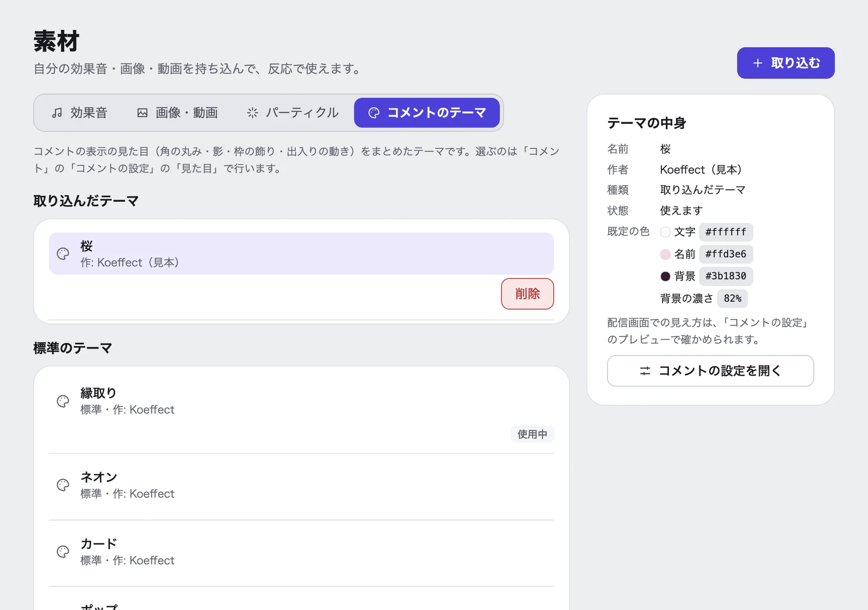Click the plus icon on 取り込む button
Viewport: 868px width, 610px height.
758,63
